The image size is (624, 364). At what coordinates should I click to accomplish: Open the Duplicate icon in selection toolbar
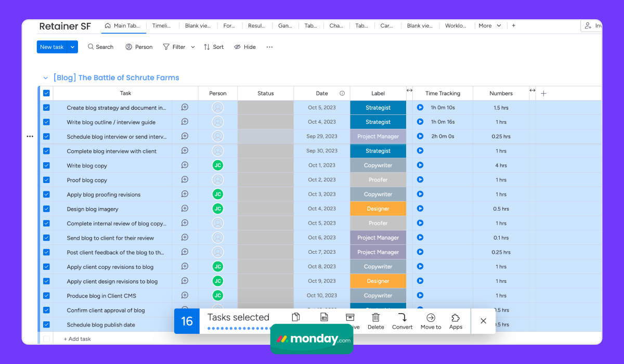[x=295, y=317]
